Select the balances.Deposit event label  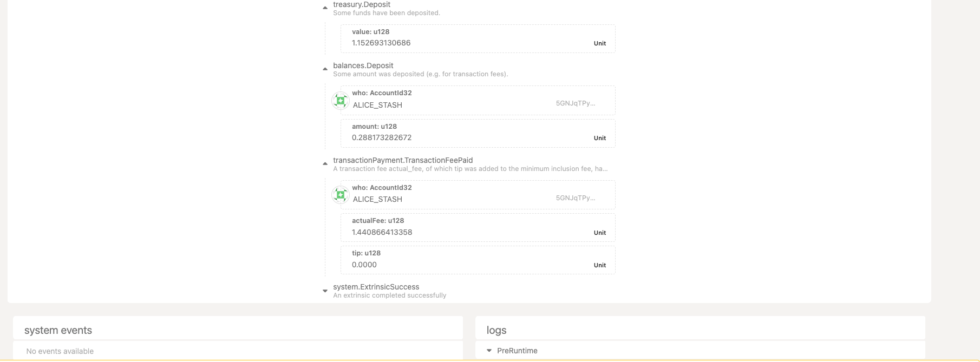point(363,65)
